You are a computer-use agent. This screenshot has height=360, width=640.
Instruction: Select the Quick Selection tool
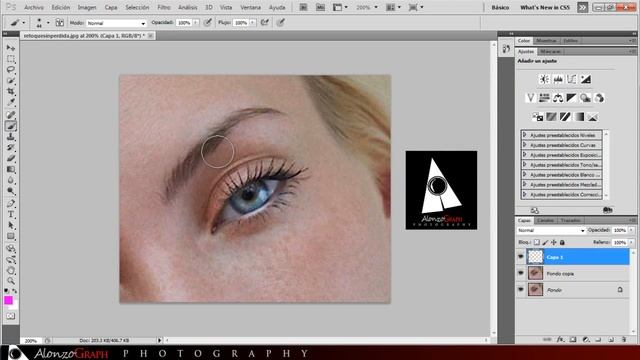pyautogui.click(x=11, y=80)
